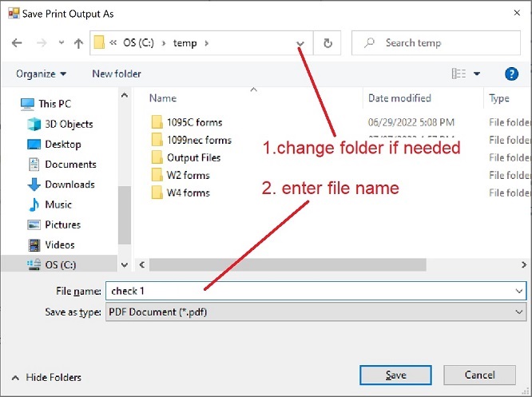Select 3D Objects in navigation pane
The width and height of the screenshot is (532, 397).
coord(69,124)
